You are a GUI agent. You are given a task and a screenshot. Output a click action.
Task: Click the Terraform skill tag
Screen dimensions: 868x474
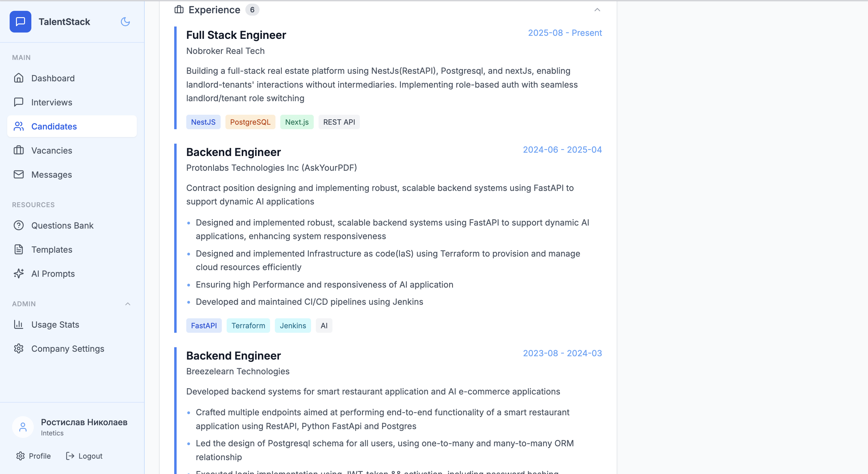tap(248, 326)
